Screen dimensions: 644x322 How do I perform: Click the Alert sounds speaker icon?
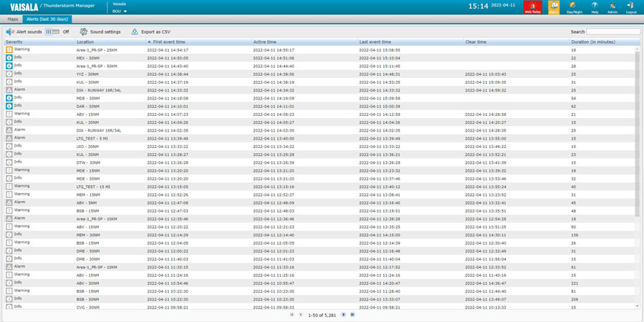pos(10,31)
